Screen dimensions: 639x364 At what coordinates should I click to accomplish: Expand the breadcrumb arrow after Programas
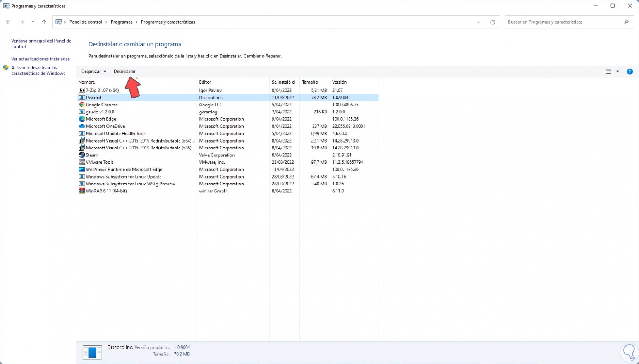pos(137,22)
